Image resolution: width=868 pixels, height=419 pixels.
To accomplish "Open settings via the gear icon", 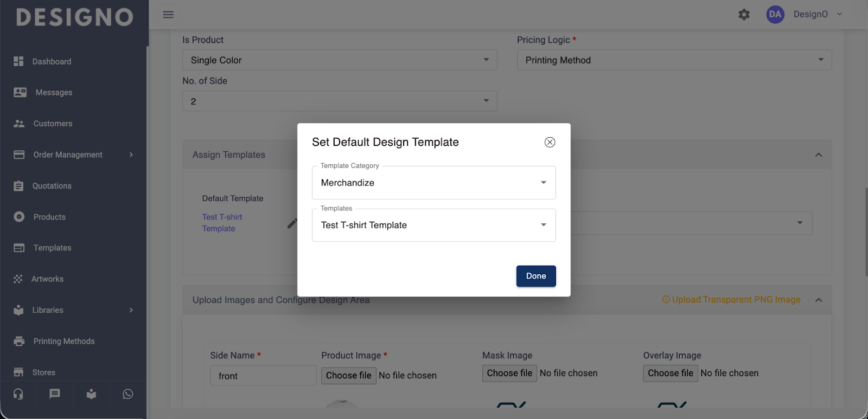I will 744,15.
